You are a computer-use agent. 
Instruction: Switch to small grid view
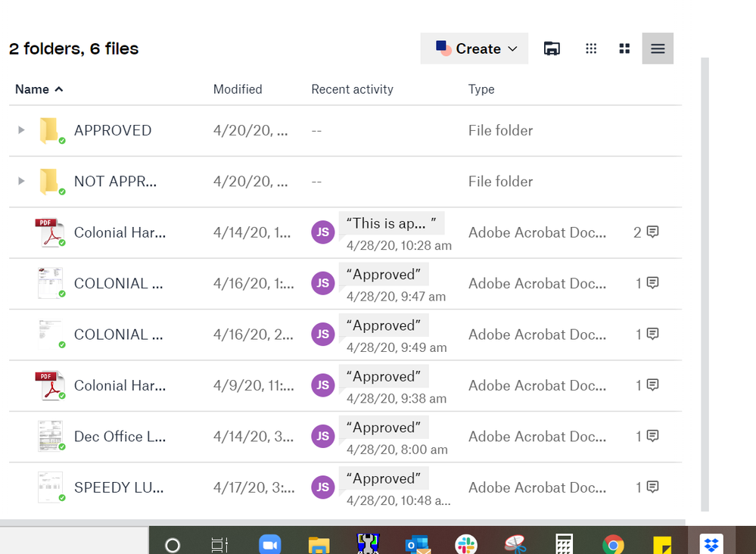[591, 49]
